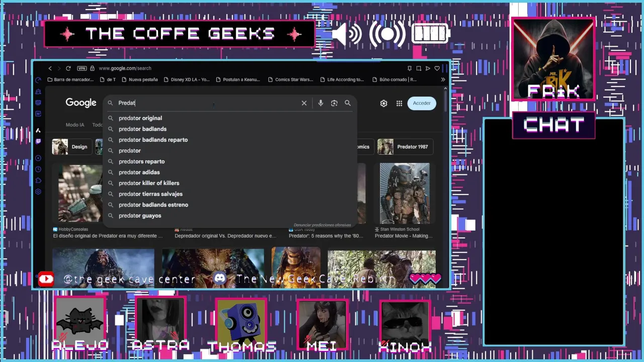644x362 pixels.
Task: Select suggestion 'predator tierras salvajes'
Action: [230, 194]
